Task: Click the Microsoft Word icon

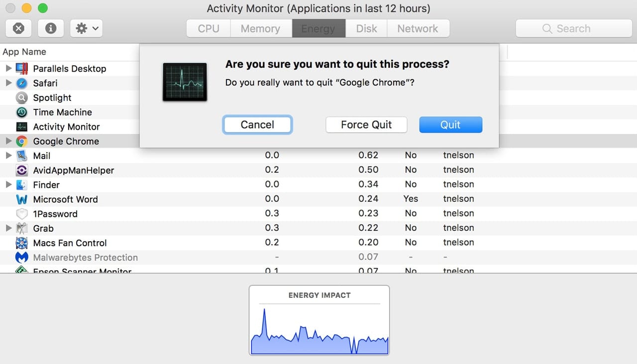Action: [21, 199]
